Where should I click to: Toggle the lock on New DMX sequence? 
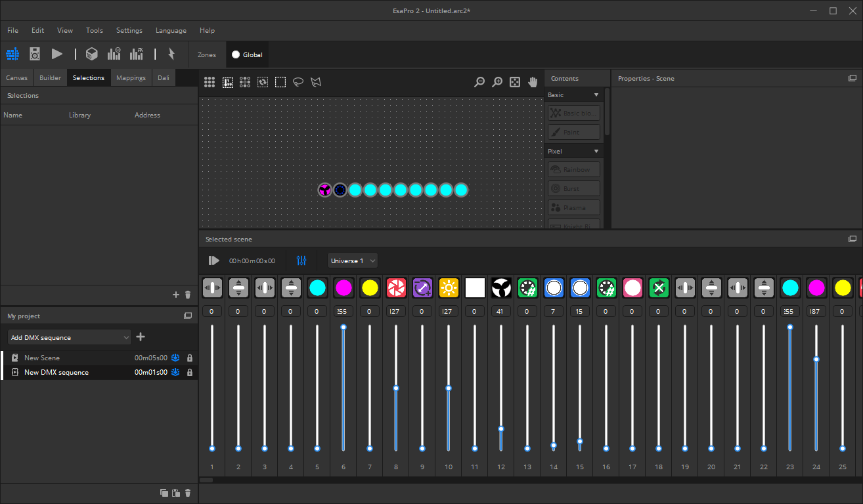coord(190,373)
